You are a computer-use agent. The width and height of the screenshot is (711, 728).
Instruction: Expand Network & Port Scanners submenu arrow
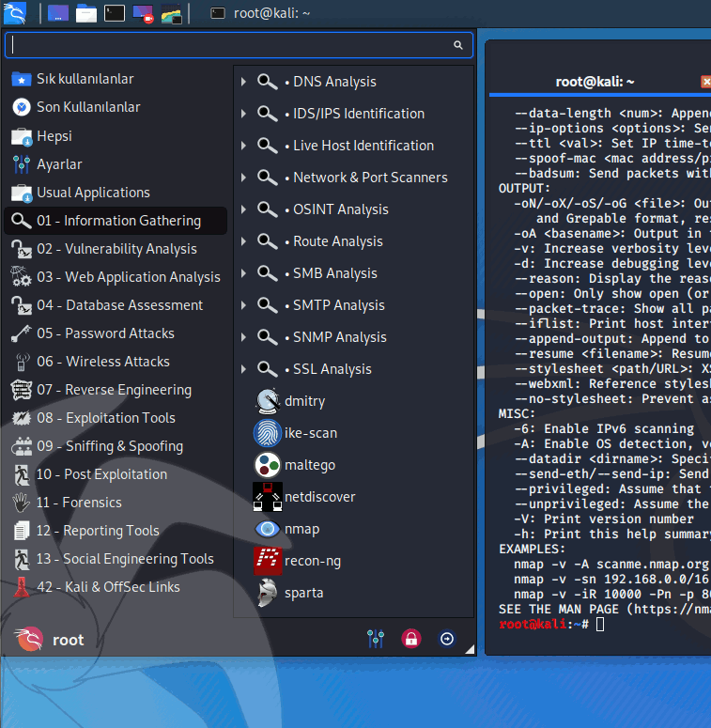(x=243, y=178)
